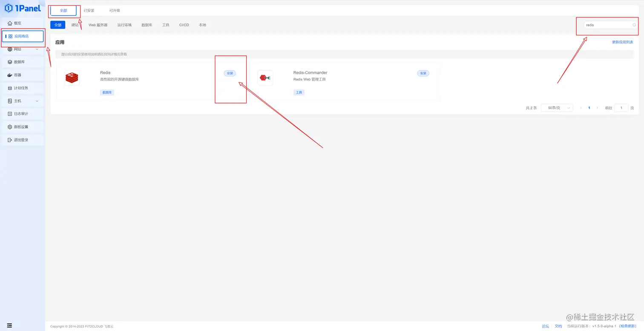644x331 pixels.
Task: Filter apps by 本地 category
Action: click(202, 25)
